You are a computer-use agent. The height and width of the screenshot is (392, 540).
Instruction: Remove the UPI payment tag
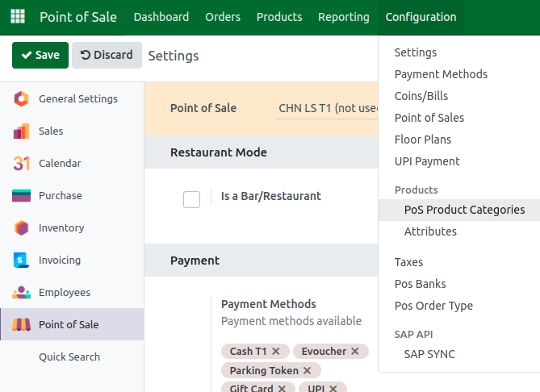(333, 388)
